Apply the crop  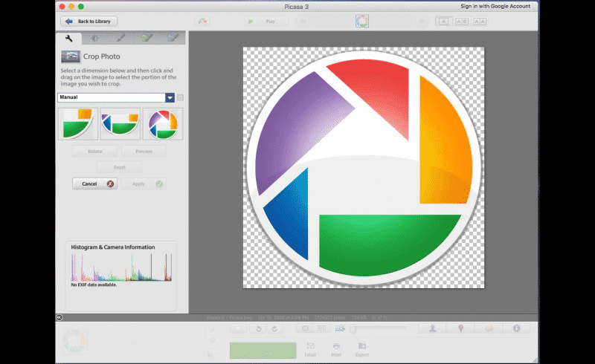(x=144, y=184)
